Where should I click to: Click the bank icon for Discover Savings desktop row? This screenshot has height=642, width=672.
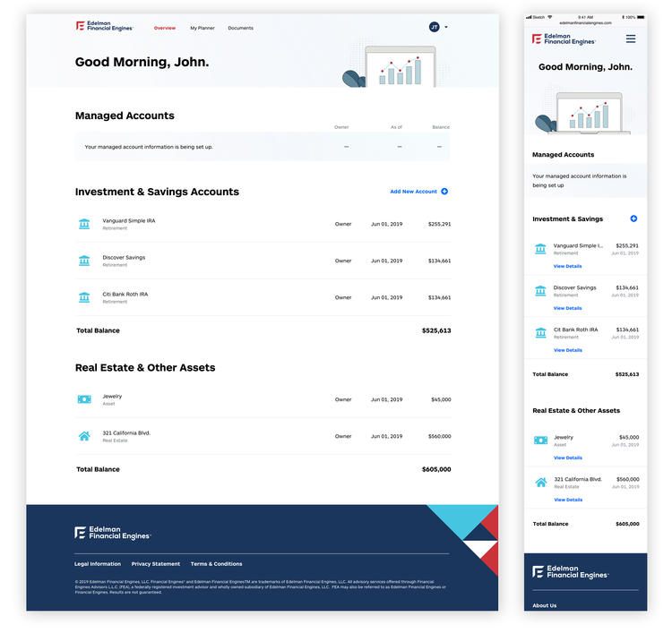(x=84, y=261)
